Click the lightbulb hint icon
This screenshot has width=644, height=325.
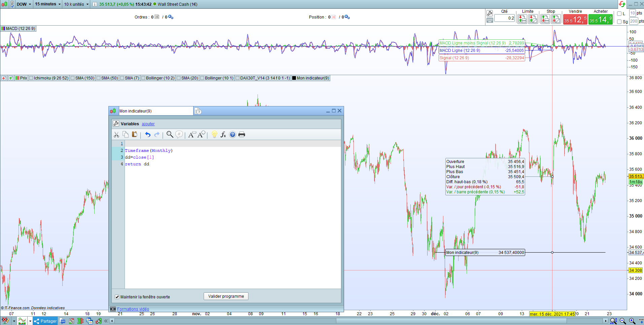coord(214,135)
